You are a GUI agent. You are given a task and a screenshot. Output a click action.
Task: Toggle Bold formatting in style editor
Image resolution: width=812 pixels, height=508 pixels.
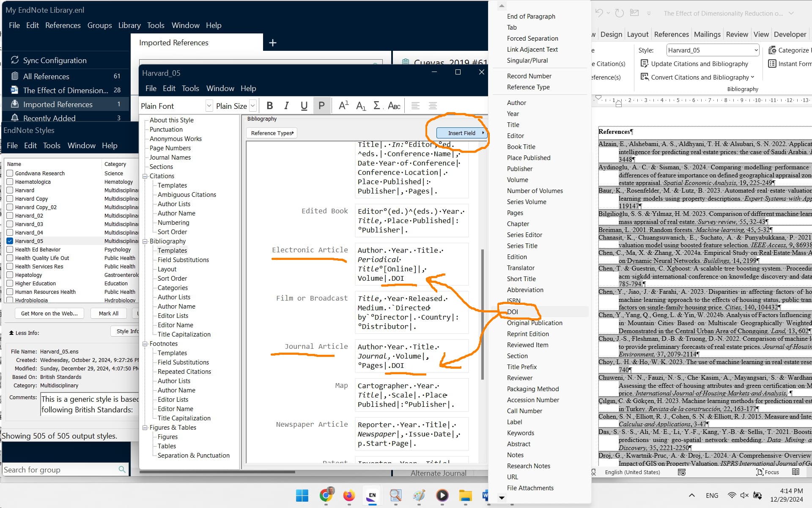tap(270, 106)
